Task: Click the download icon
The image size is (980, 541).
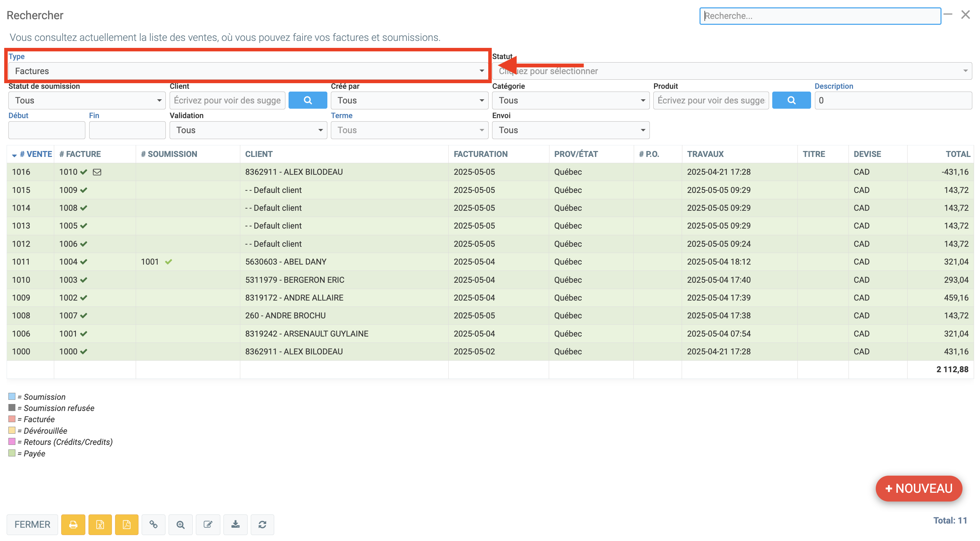Action: [x=235, y=525]
